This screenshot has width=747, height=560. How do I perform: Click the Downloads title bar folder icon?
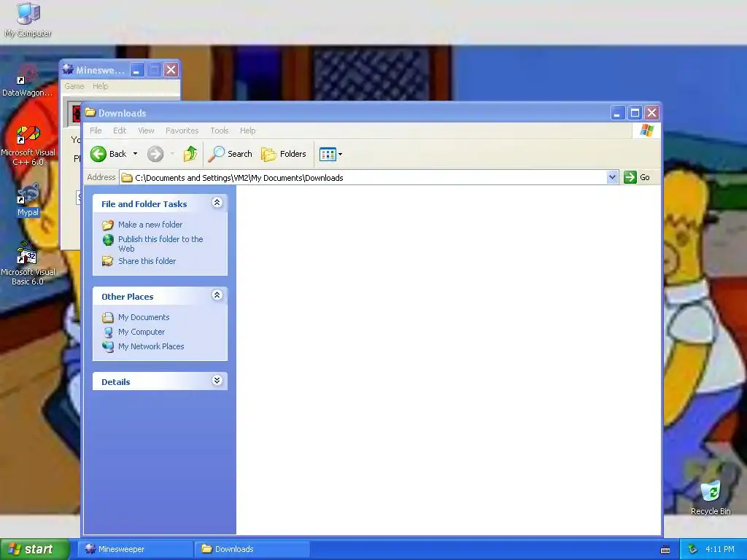coord(90,112)
